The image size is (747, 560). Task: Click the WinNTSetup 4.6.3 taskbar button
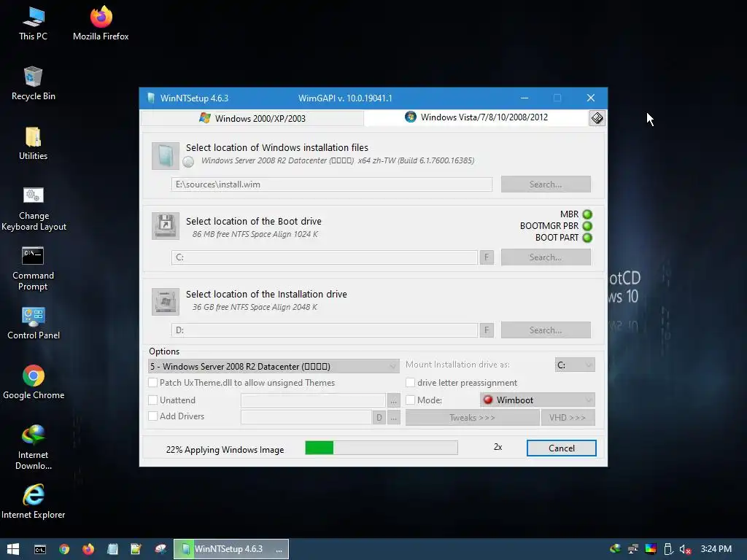[231, 549]
